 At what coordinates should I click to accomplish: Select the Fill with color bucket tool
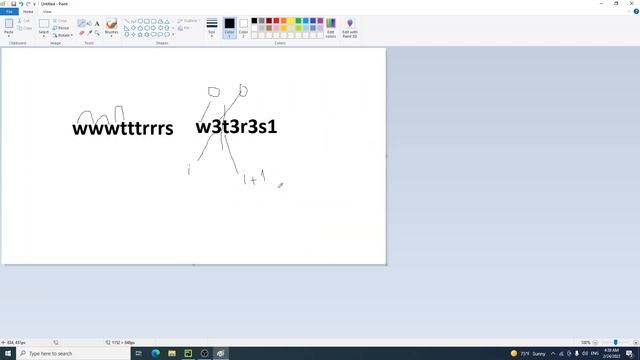(x=89, y=23)
